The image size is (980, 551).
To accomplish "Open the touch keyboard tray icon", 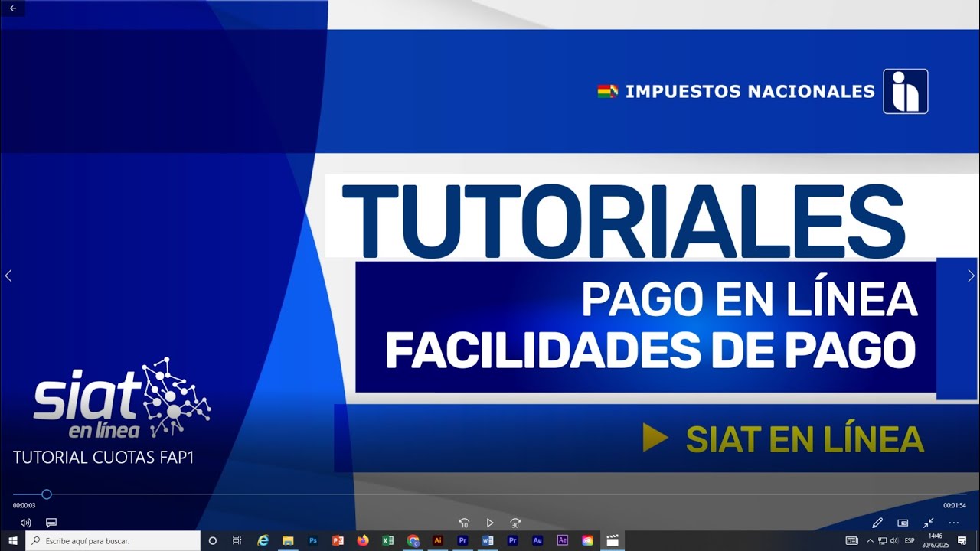I will click(x=852, y=540).
